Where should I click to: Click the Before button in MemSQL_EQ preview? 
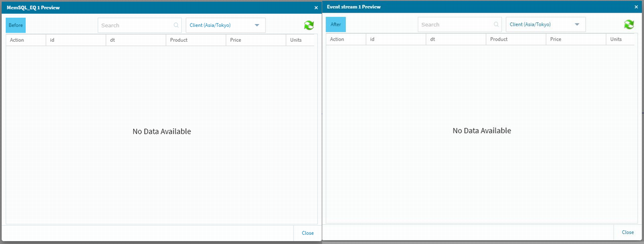click(x=15, y=25)
